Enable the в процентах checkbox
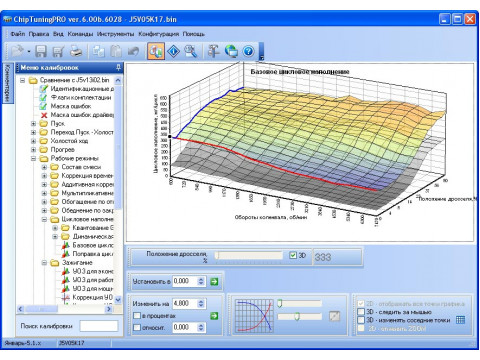 [x=137, y=315]
